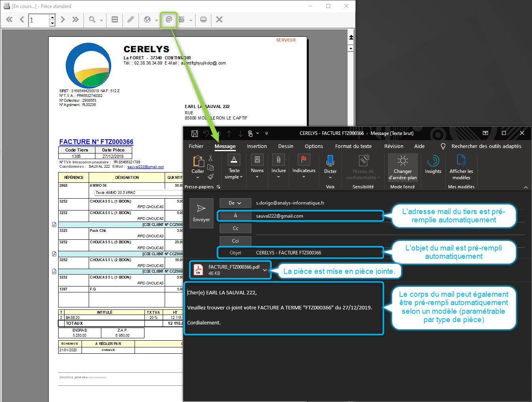
Task: Click the pencil edit icon
Action: [130, 19]
